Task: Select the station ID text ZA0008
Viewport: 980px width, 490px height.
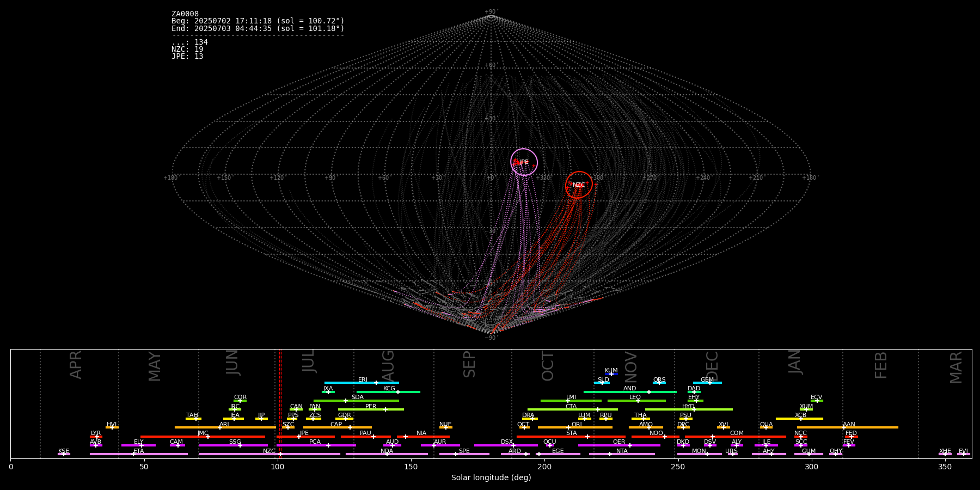Action: (x=185, y=14)
